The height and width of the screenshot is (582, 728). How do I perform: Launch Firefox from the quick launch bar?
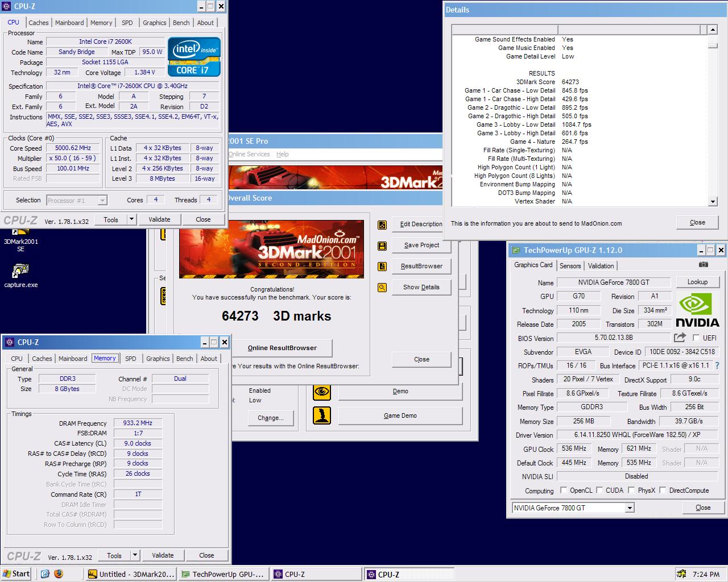tap(59, 574)
